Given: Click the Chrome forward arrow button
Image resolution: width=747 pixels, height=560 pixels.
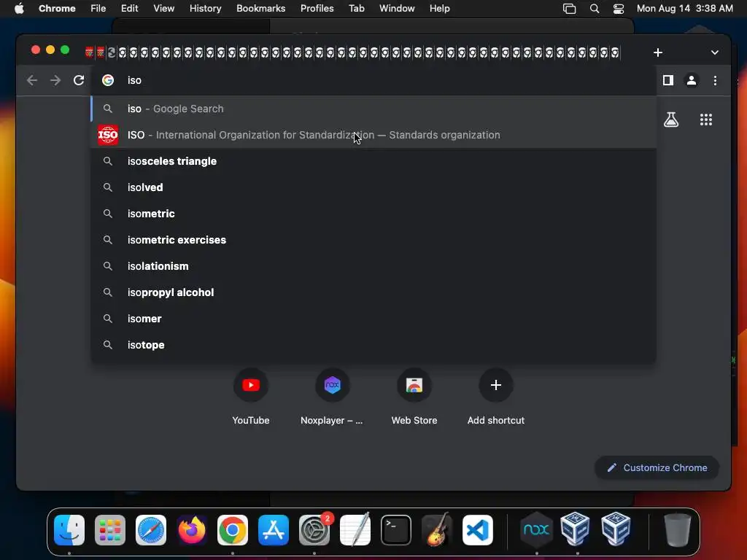Looking at the screenshot, I should tap(55, 80).
